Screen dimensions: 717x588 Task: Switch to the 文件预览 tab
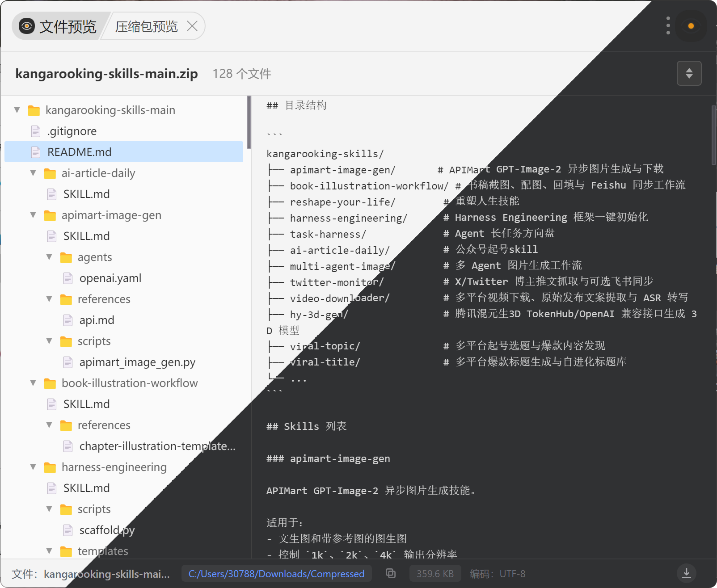(x=58, y=26)
